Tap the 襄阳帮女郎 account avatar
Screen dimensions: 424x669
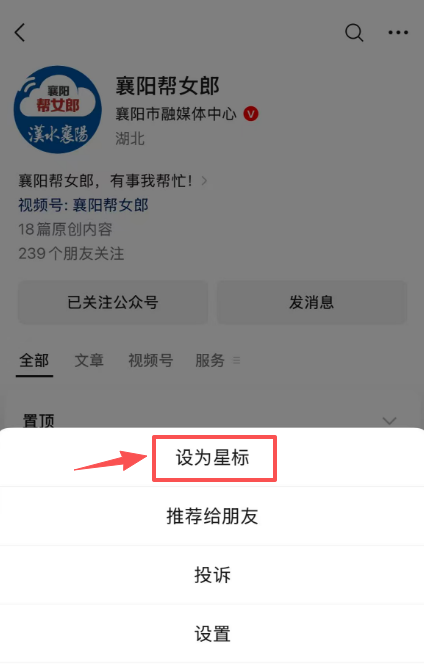pos(58,110)
